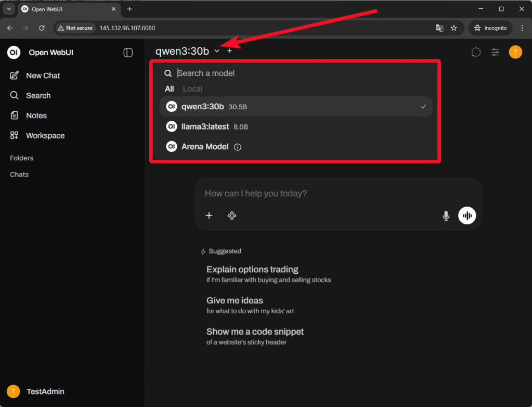Click the plus icon in chat input
The width and height of the screenshot is (532, 407).
209,215
